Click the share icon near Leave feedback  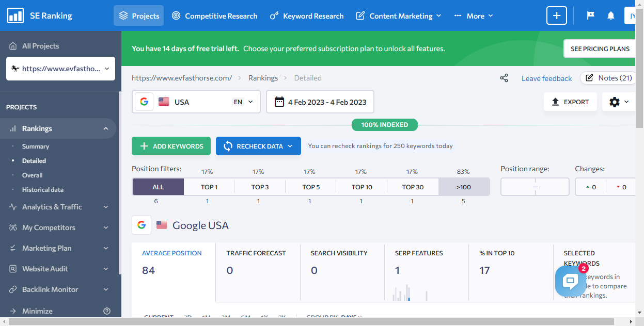(x=504, y=78)
